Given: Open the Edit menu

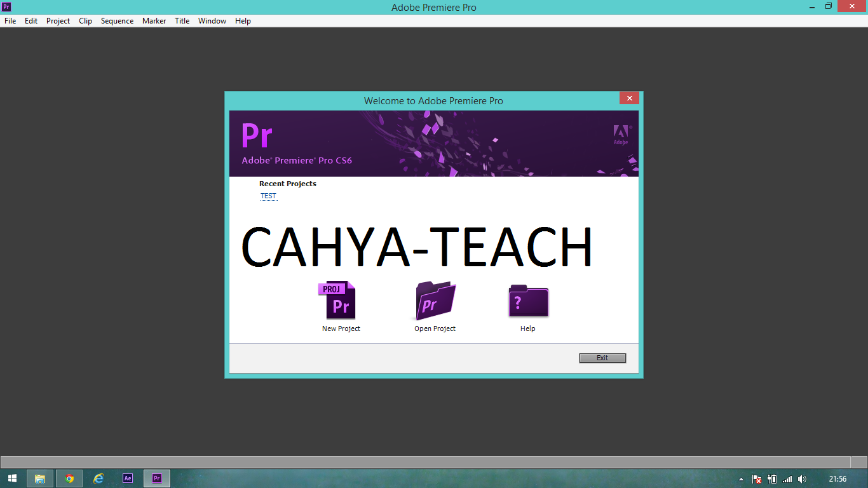Looking at the screenshot, I should (31, 21).
